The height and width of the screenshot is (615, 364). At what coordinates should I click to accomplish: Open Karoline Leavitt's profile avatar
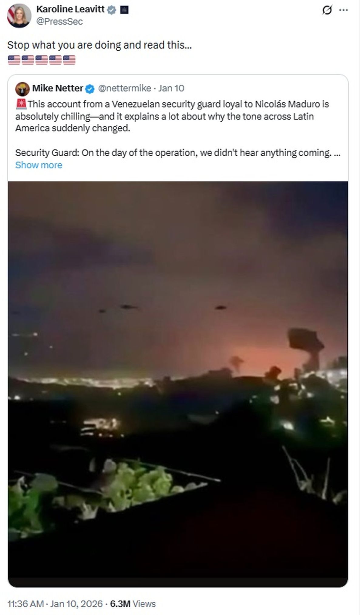19,15
